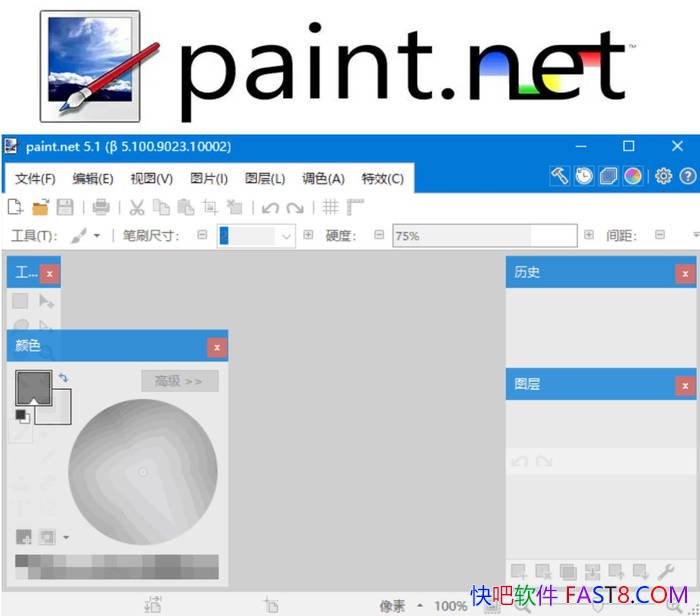
Task: Open the 调色(A) menu
Action: click(x=323, y=179)
